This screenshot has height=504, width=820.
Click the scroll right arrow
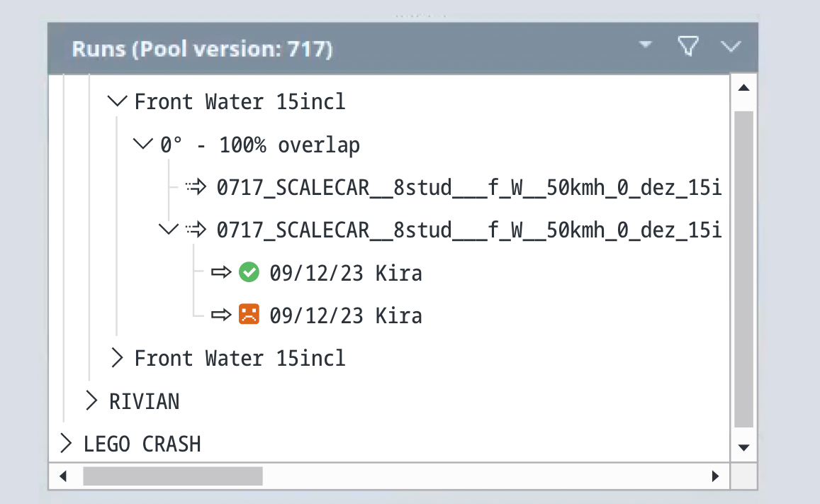click(715, 476)
